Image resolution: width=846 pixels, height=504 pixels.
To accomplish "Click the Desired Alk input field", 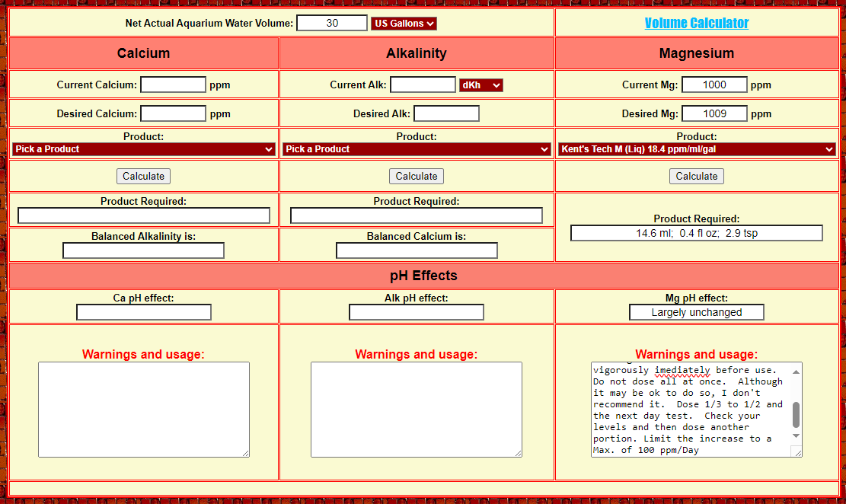I will point(446,114).
